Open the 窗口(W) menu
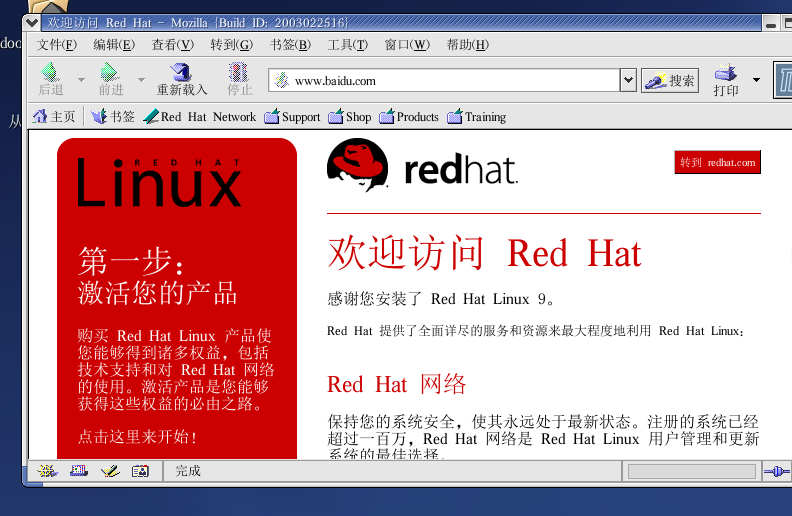Screen dimensions: 792x516 coord(407,45)
